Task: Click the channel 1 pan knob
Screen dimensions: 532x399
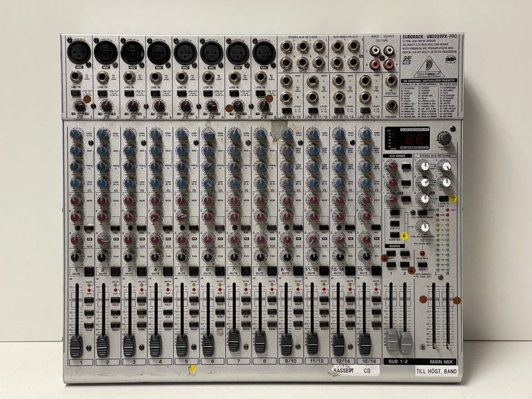Action: [76, 256]
